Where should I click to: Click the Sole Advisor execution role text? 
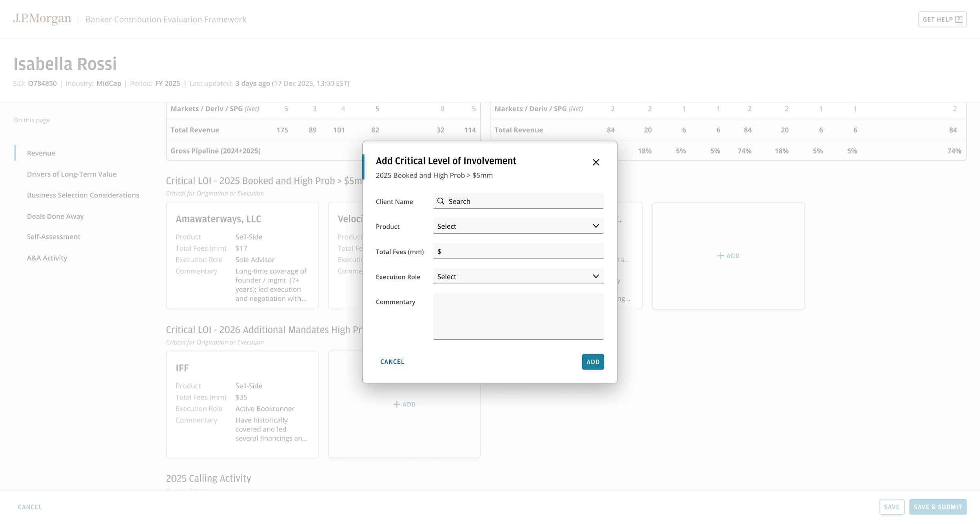click(255, 260)
